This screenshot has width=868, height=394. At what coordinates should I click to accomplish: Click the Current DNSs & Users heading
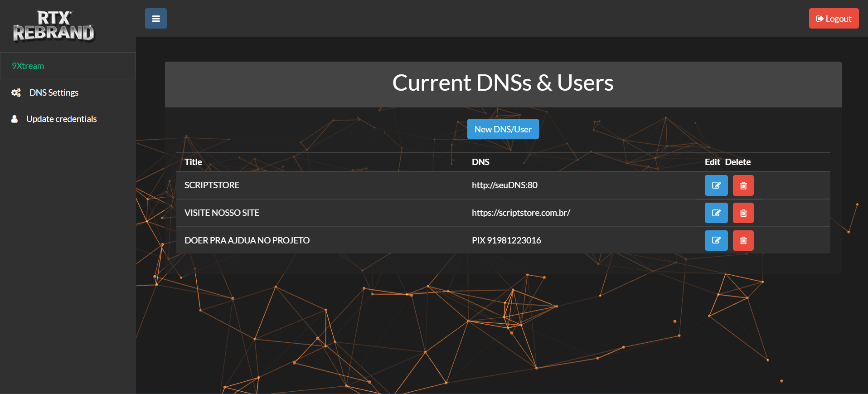tap(503, 83)
